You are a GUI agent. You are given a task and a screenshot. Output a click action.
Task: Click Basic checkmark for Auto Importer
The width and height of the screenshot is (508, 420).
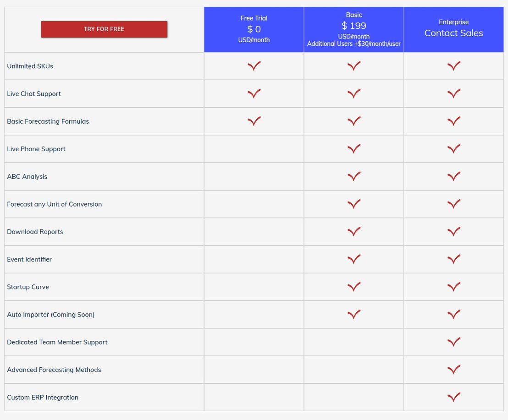tap(354, 314)
